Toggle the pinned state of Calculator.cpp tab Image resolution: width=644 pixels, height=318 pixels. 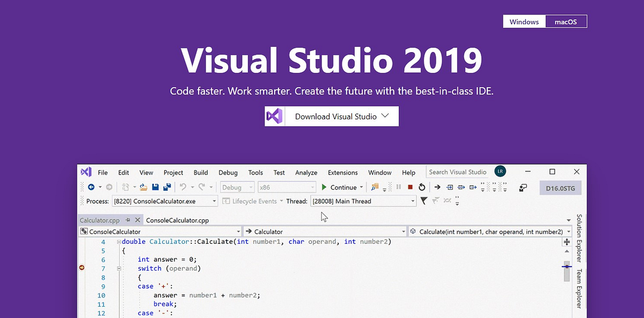pos(128,220)
